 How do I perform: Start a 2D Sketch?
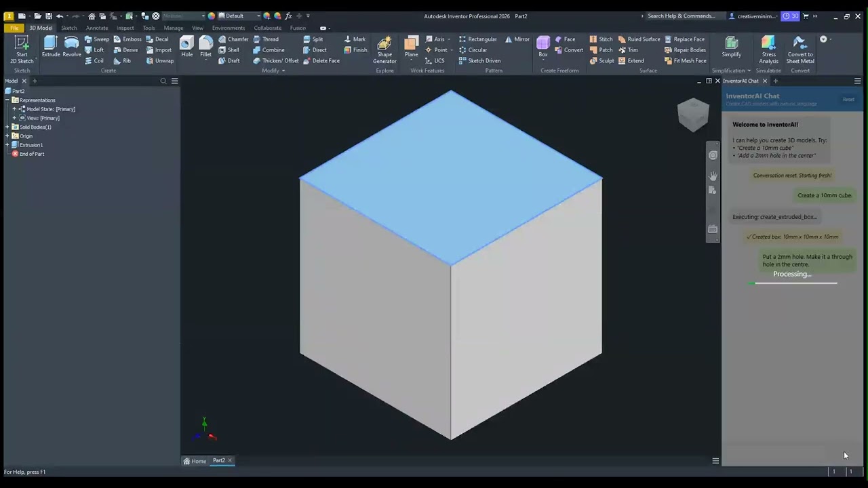pyautogui.click(x=22, y=49)
